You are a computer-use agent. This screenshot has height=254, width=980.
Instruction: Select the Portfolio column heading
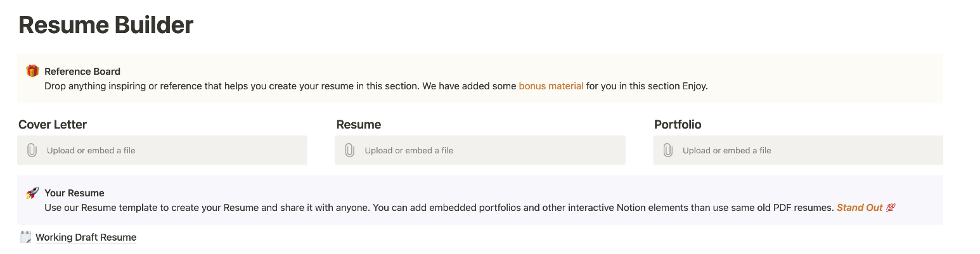pyautogui.click(x=678, y=124)
